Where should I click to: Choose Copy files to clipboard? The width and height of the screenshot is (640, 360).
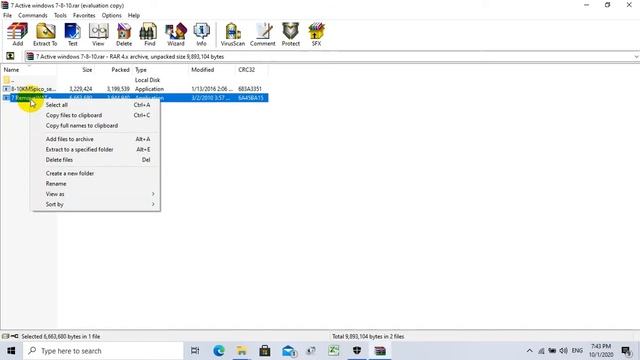pos(96,115)
